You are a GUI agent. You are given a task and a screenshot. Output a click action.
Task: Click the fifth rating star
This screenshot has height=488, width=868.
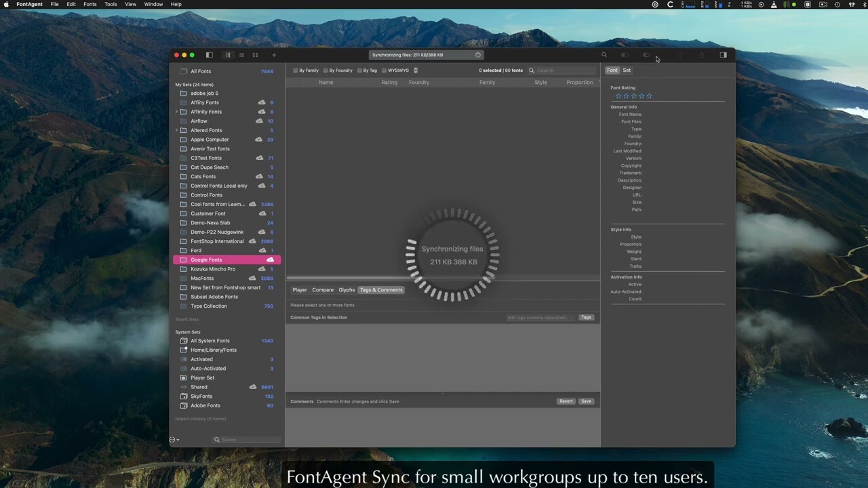(x=649, y=96)
